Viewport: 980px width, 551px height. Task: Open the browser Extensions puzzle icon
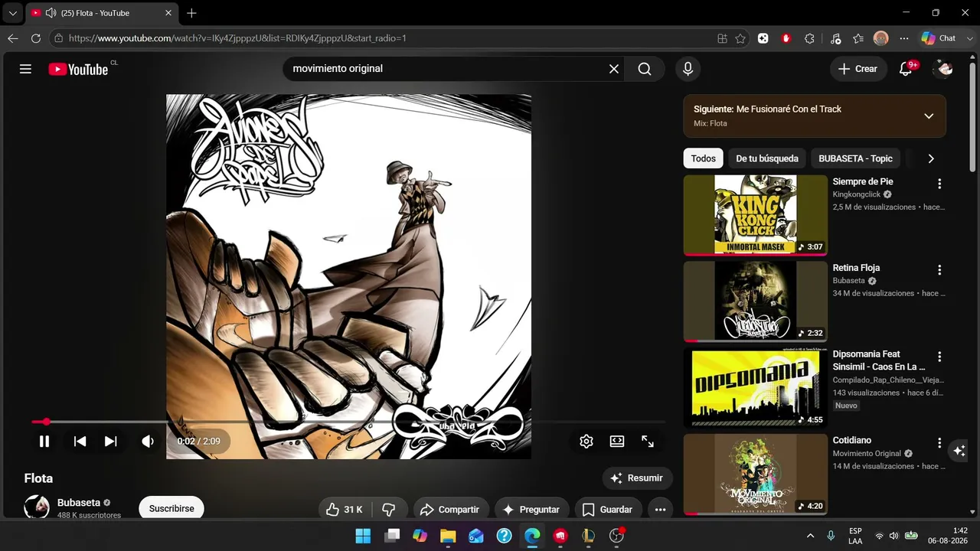tap(810, 38)
